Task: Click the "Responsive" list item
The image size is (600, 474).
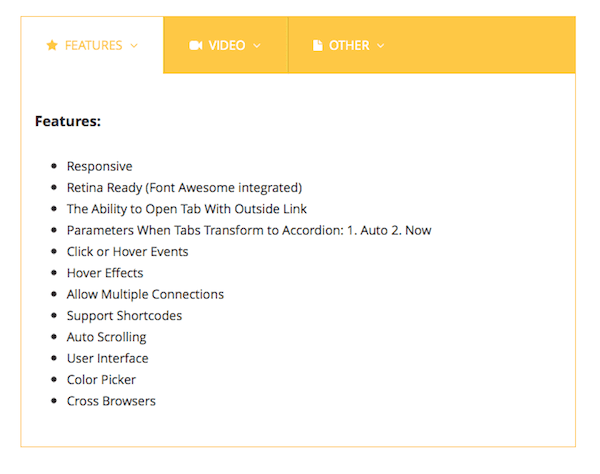Action: 99,166
